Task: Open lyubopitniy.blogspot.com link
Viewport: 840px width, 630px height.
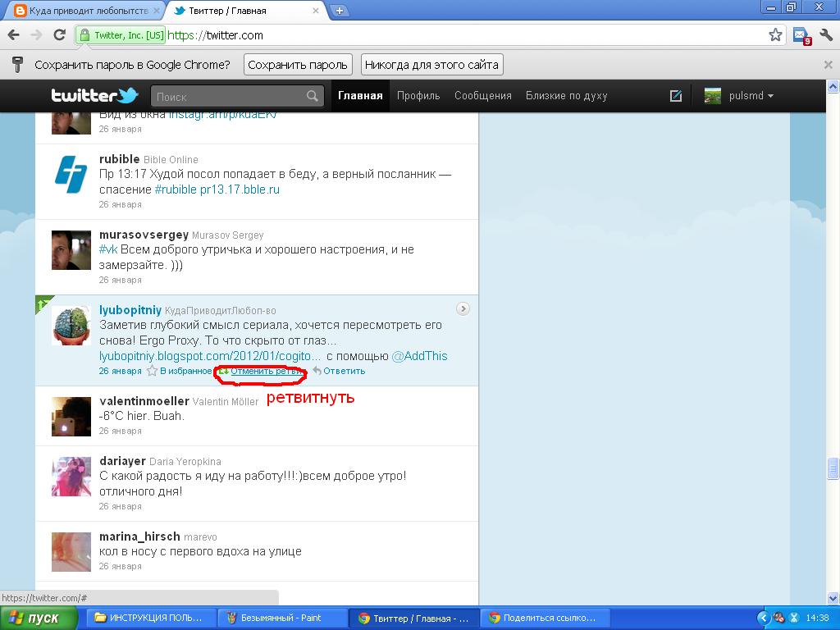Action: pyautogui.click(x=211, y=356)
